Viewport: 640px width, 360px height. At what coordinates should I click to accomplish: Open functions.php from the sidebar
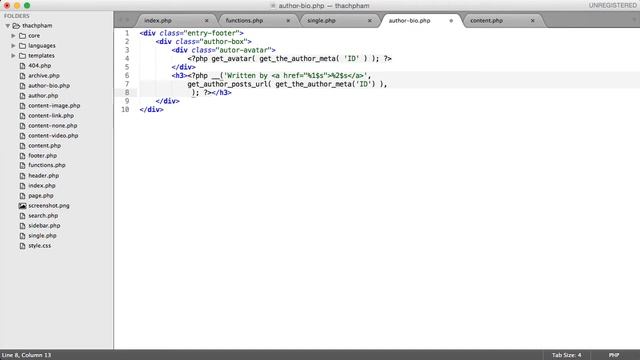coord(47,165)
